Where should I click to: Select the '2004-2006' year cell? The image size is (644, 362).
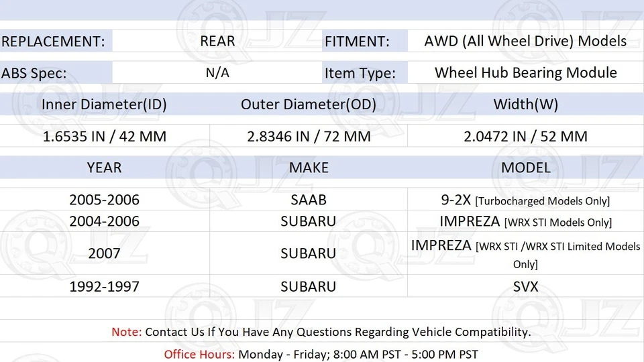(105, 221)
